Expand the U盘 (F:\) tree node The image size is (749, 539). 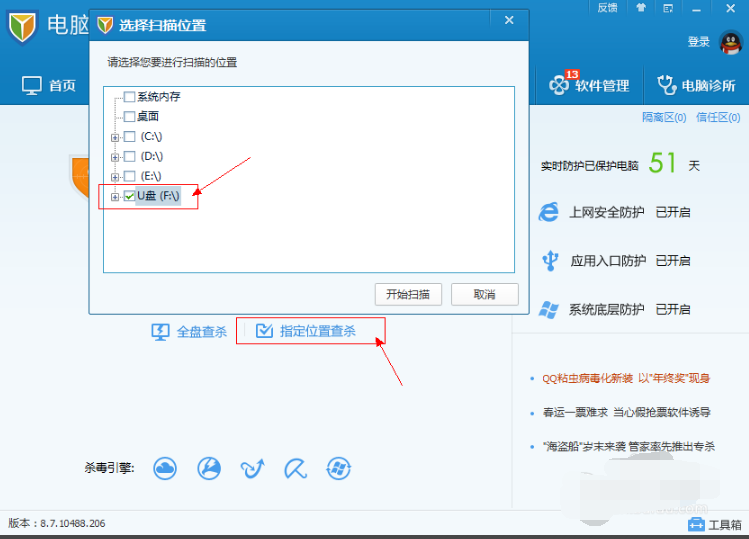[115, 197]
